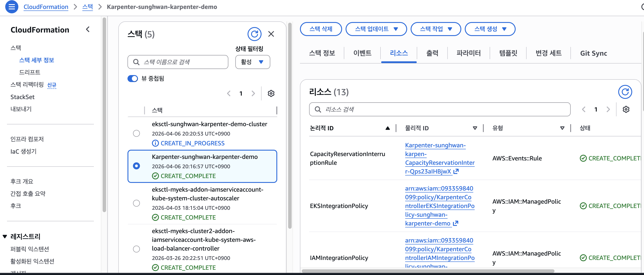Open drifts in sidebar

29,72
